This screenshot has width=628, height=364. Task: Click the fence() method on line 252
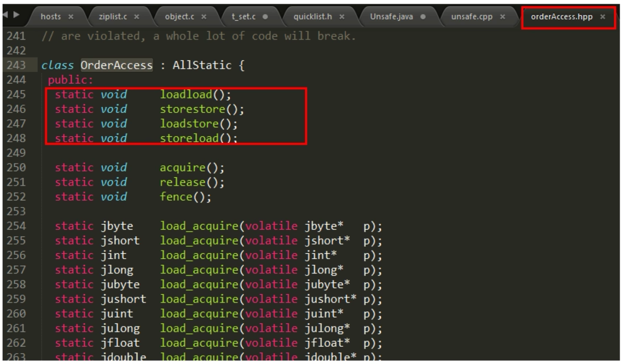176,197
